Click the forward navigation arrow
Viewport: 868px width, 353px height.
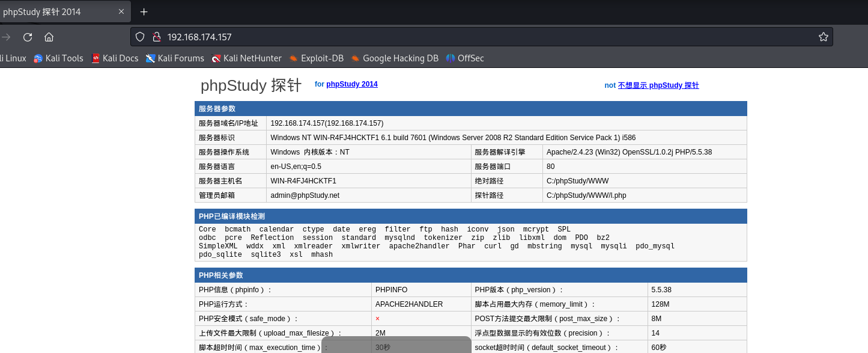tap(6, 37)
